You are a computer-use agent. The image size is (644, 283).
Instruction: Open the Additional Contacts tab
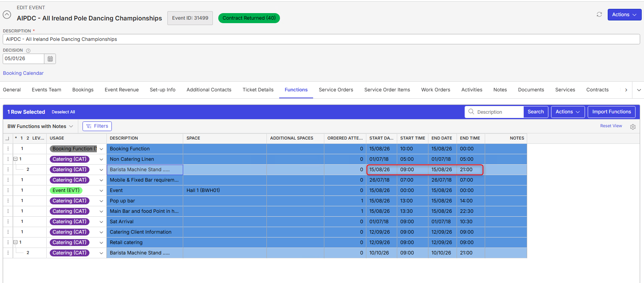click(209, 90)
